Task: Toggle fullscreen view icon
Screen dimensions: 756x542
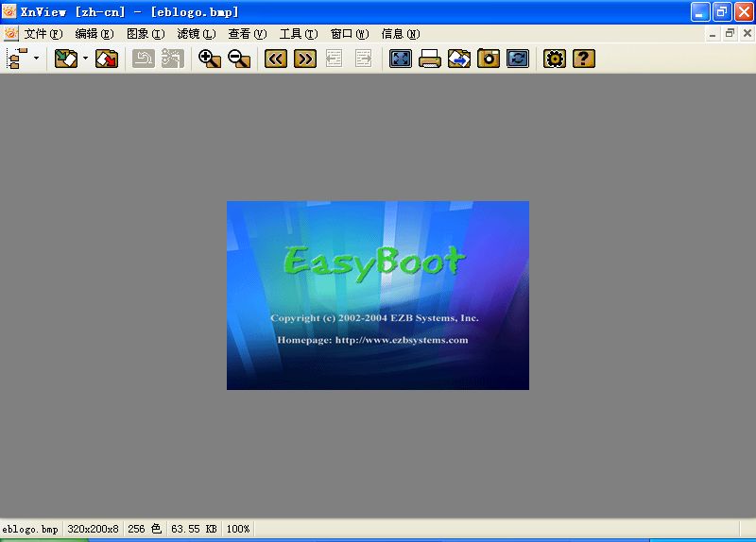Action: coord(401,59)
